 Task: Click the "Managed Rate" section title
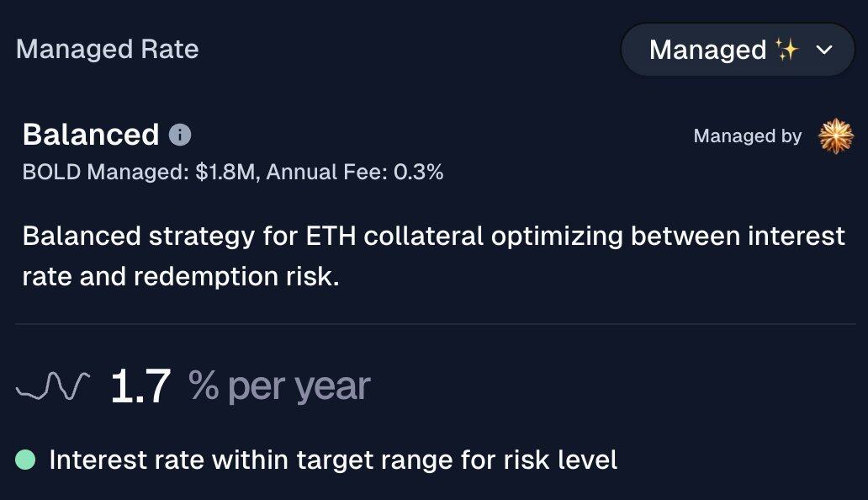click(108, 50)
